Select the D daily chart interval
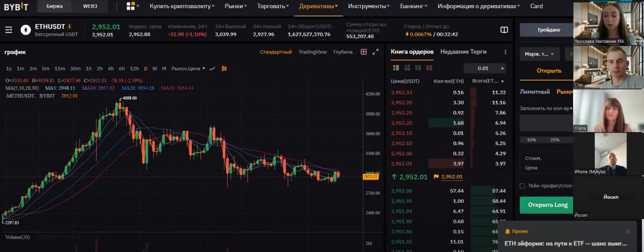 (146, 69)
